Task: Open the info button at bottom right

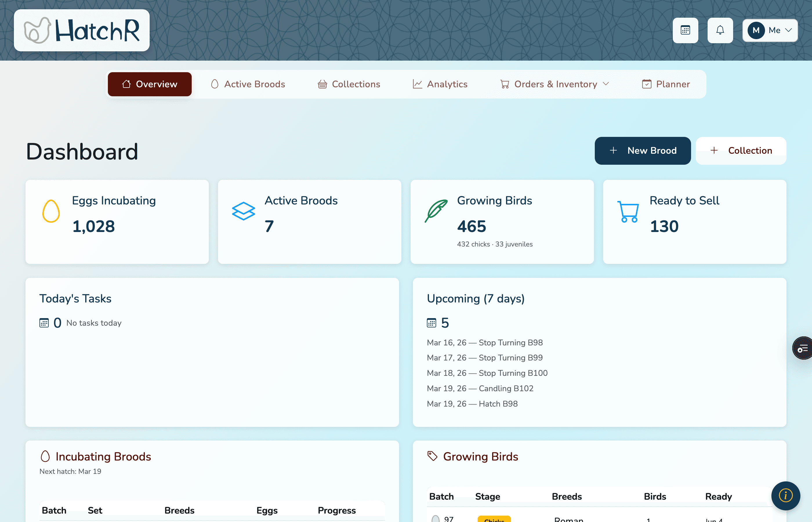Action: tap(786, 496)
